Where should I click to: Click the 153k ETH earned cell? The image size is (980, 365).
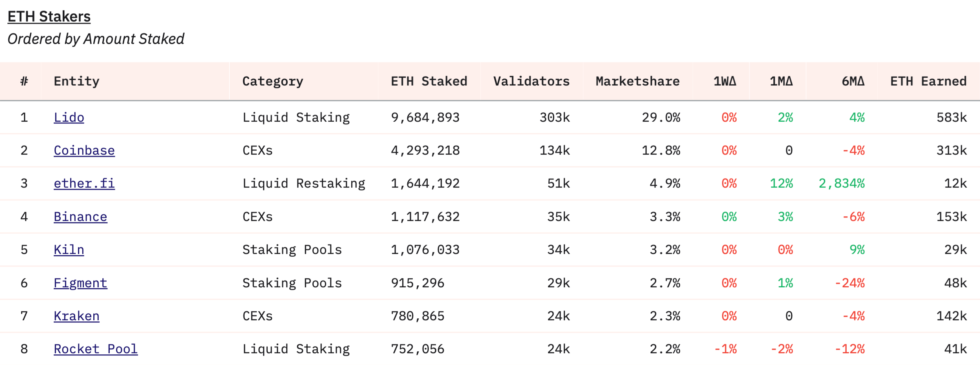click(952, 217)
